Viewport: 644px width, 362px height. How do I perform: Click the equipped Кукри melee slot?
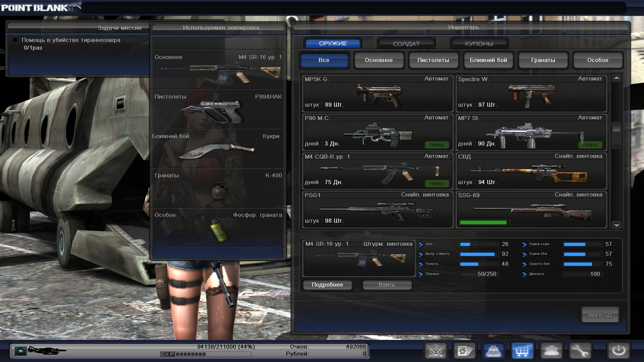coord(218,148)
